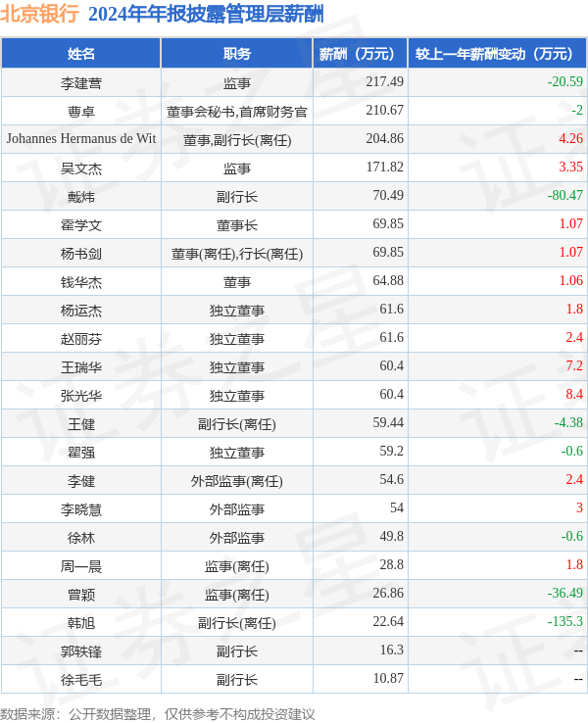The height and width of the screenshot is (723, 588).
Task: Click change value 3.35
Action: point(571,167)
